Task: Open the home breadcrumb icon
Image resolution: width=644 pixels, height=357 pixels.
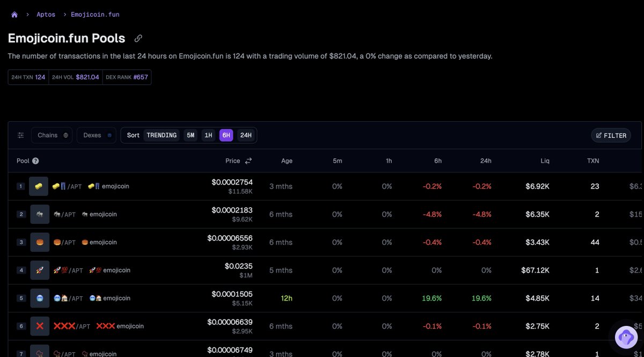Action: 14,14
